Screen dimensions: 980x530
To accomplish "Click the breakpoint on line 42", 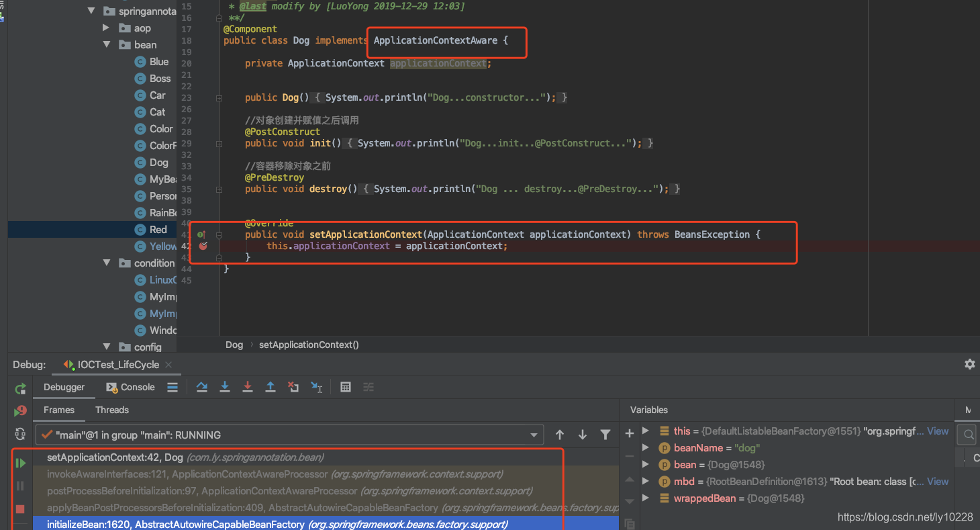I will pos(203,246).
